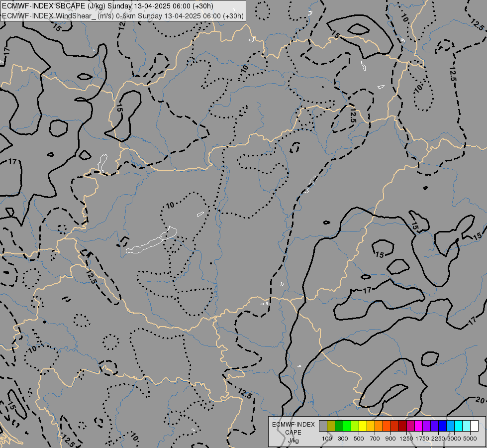
Task: Click the legend value 500
Action: [359, 439]
